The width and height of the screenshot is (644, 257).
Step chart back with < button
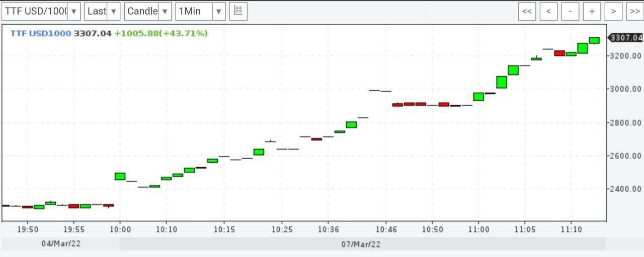point(548,11)
